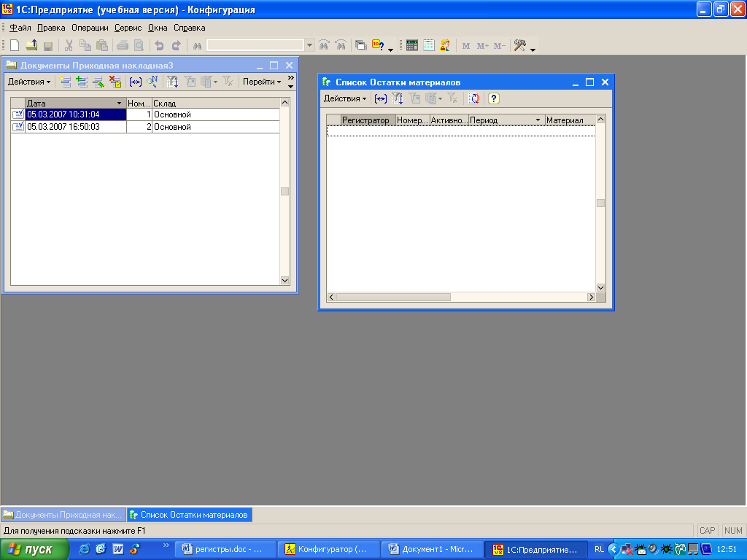747x560 pixels.
Task: Open the 1C help question mark icon
Action: (x=378, y=46)
